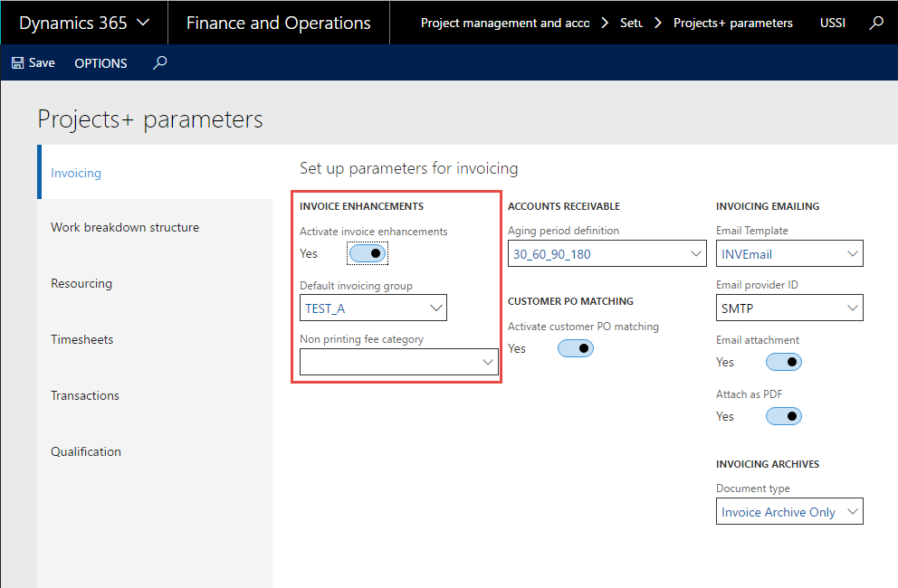
Task: Toggle Email attachment to No
Action: tap(783, 361)
